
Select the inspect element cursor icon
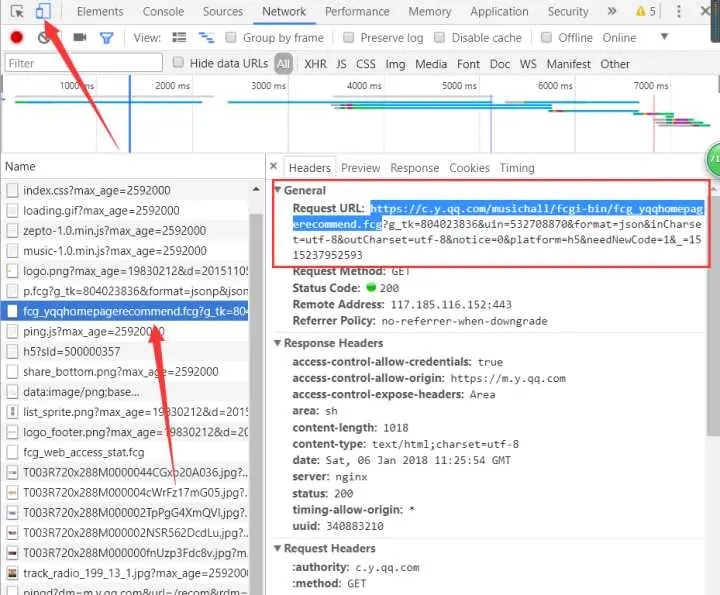pos(17,11)
